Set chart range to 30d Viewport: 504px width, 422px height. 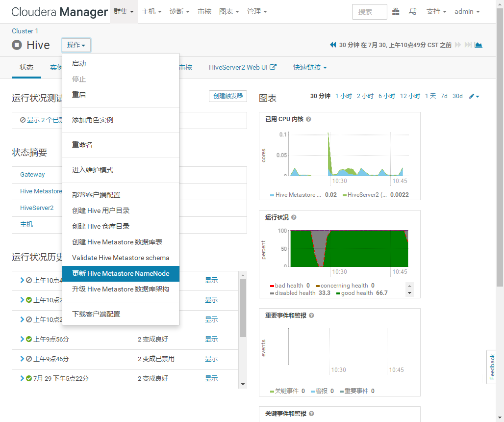point(457,96)
